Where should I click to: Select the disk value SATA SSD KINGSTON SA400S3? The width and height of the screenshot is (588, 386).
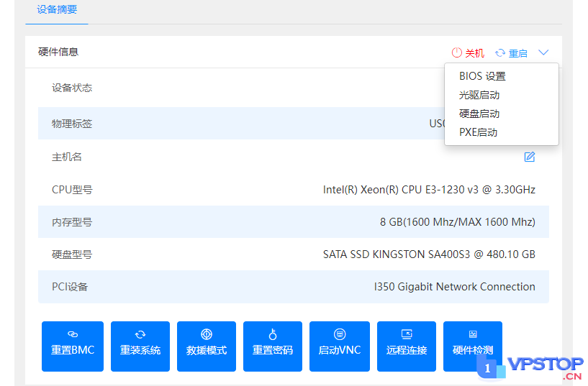(x=429, y=254)
